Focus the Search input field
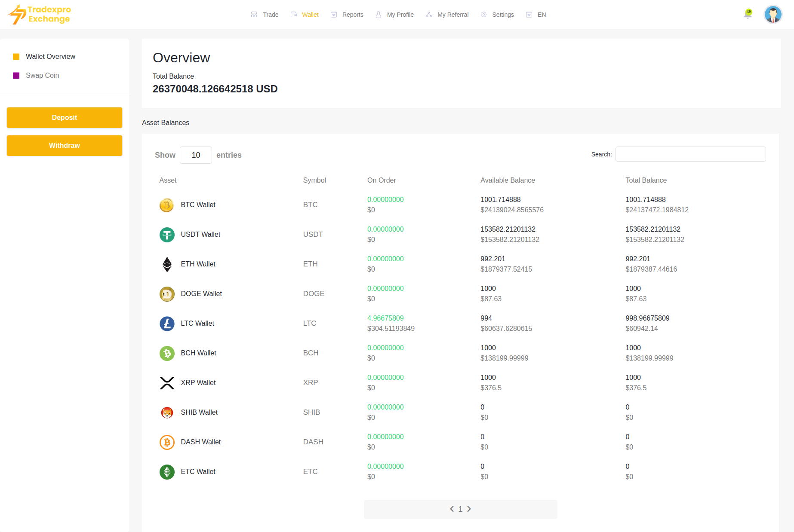The height and width of the screenshot is (532, 794). tap(690, 154)
